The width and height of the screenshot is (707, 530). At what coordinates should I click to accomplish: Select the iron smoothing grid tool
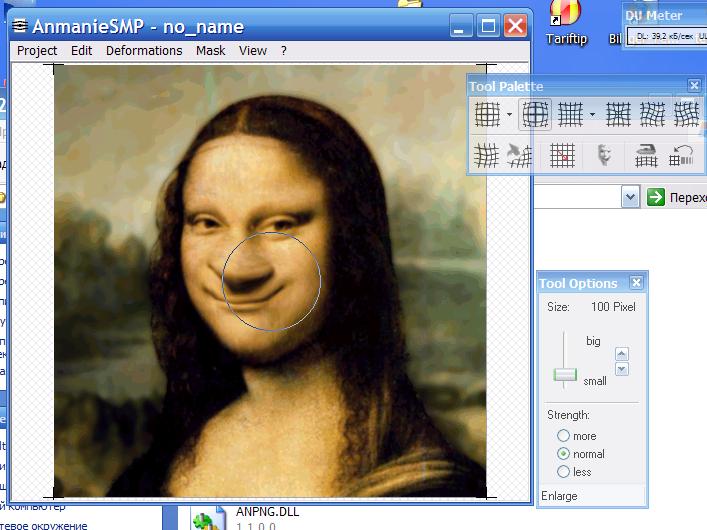coord(646,156)
